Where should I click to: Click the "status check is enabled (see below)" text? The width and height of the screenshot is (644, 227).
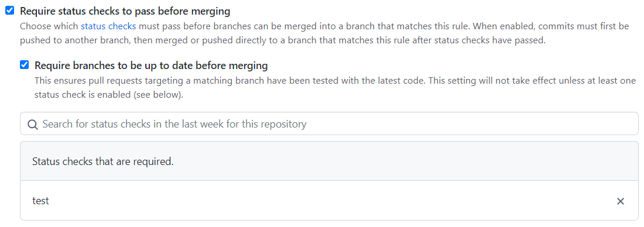pyautogui.click(x=108, y=95)
